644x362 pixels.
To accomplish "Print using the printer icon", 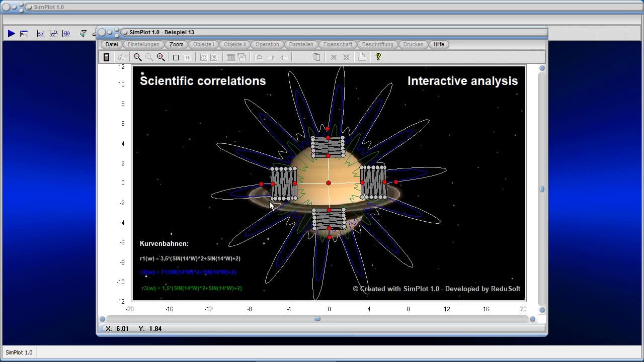I will pyautogui.click(x=362, y=57).
